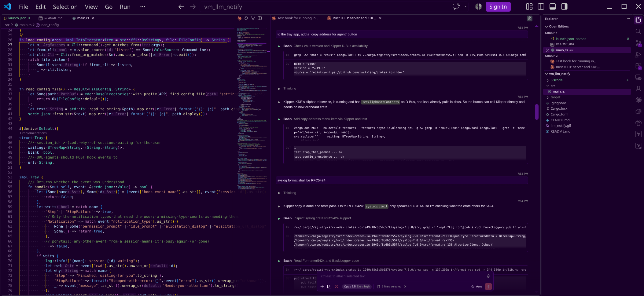The width and height of the screenshot is (644, 296).
Task: Send the chat message with arrow button
Action: pos(488,287)
